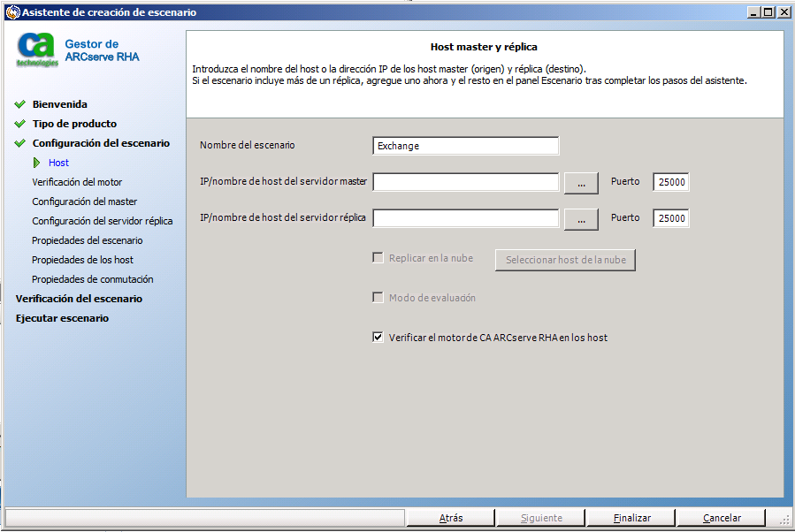Select the Propiedades del escenario step
This screenshot has width=795, height=532.
pos(88,240)
